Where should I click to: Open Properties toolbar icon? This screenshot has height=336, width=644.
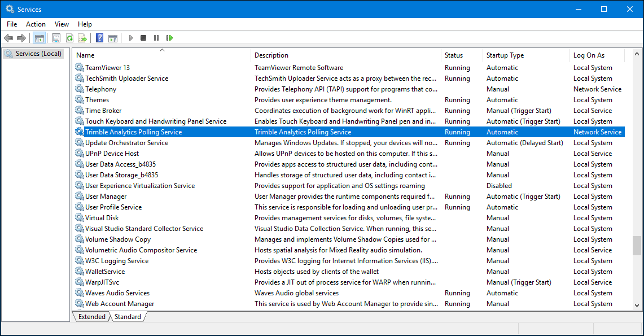click(56, 38)
